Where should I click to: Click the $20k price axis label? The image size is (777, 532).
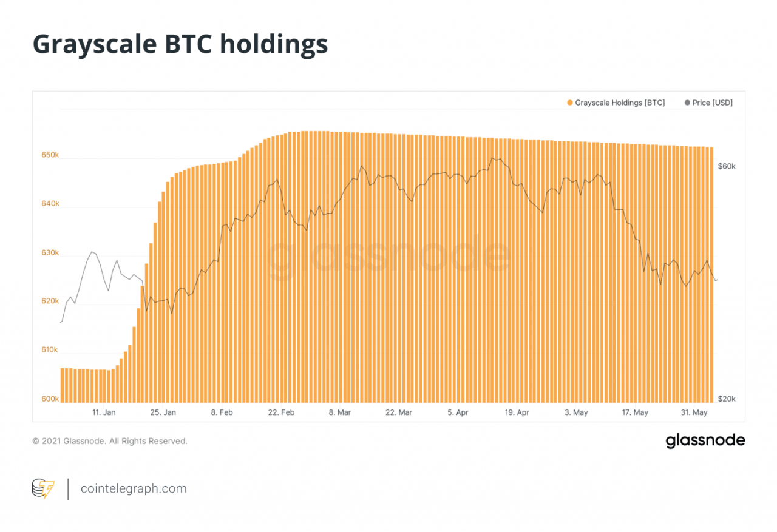tap(726, 399)
